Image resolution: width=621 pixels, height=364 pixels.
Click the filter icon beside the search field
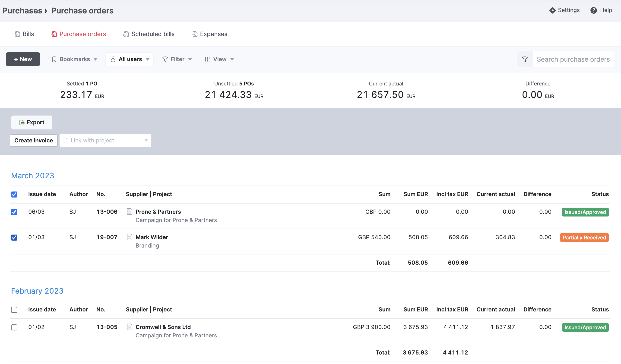coord(525,59)
